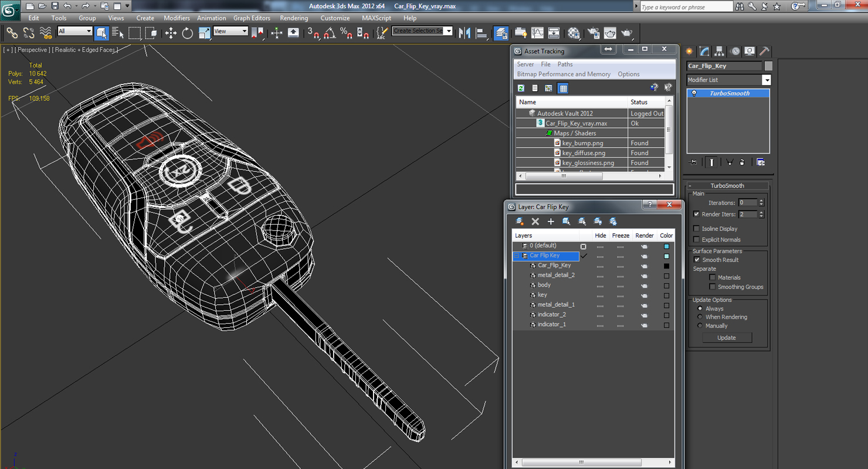Open Asset Tracking Options menu
Image resolution: width=868 pixels, height=469 pixels.
[628, 74]
